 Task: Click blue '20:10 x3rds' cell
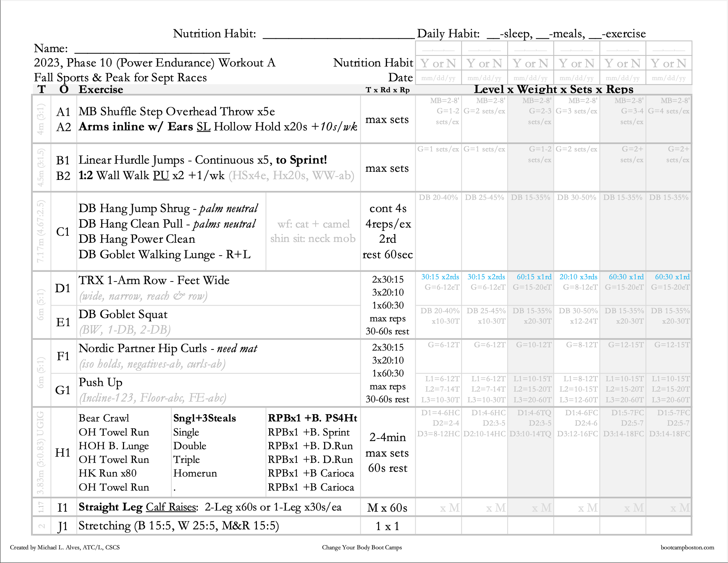tap(578, 277)
